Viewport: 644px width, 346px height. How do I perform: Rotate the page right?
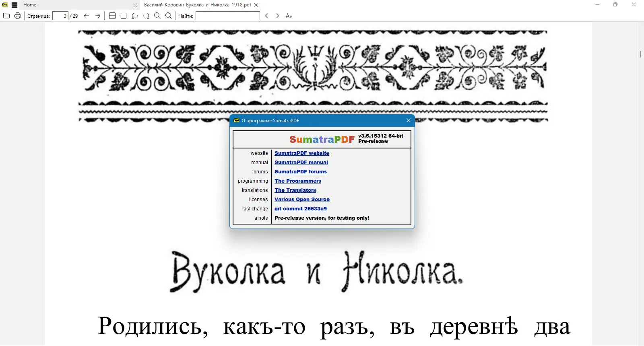coord(146,16)
